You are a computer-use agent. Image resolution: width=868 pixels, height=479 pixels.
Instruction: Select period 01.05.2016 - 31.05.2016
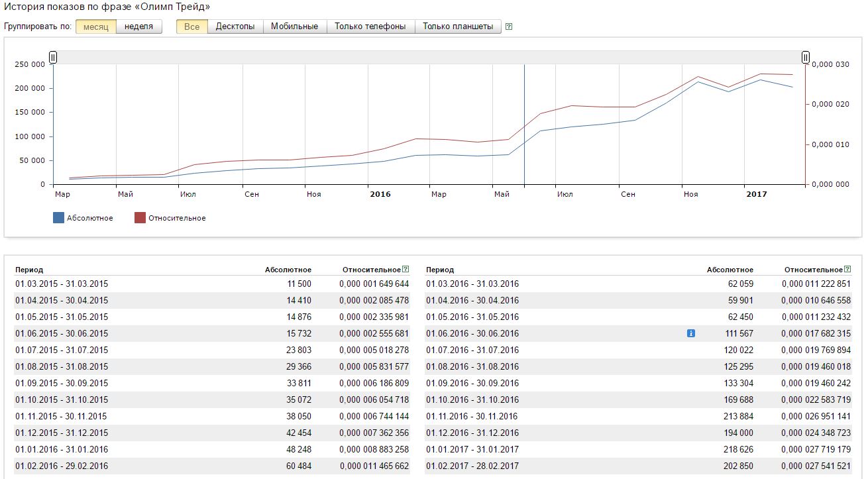coord(472,317)
